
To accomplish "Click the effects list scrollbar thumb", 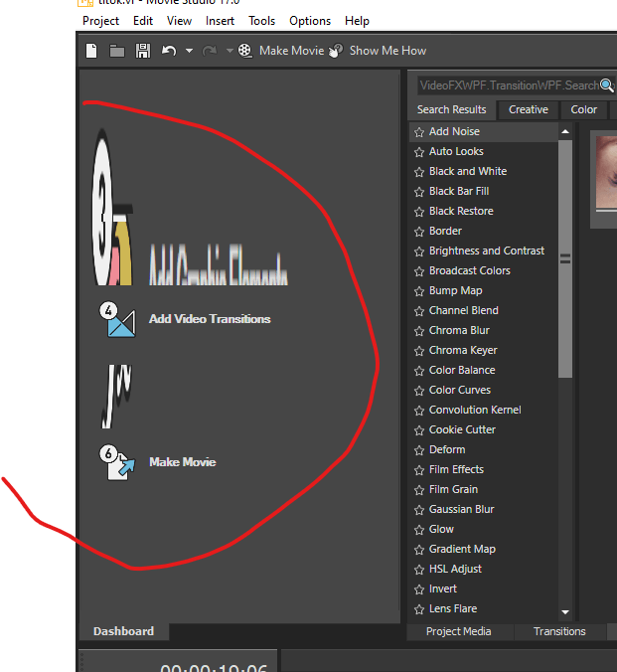I will click(x=565, y=258).
